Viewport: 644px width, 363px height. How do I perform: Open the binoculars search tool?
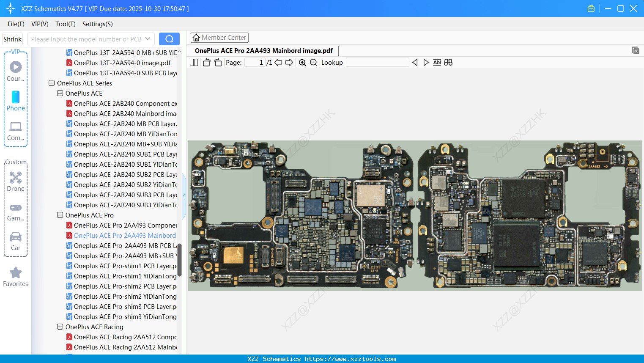448,62
